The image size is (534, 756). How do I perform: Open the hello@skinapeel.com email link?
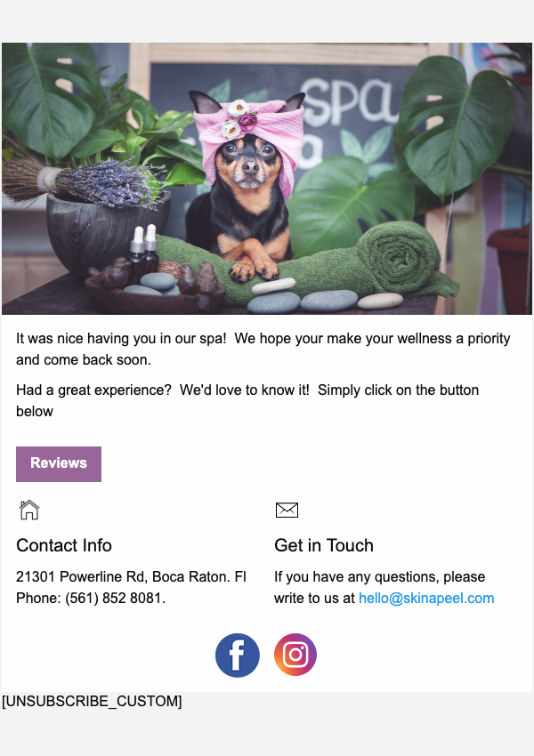coord(426,598)
